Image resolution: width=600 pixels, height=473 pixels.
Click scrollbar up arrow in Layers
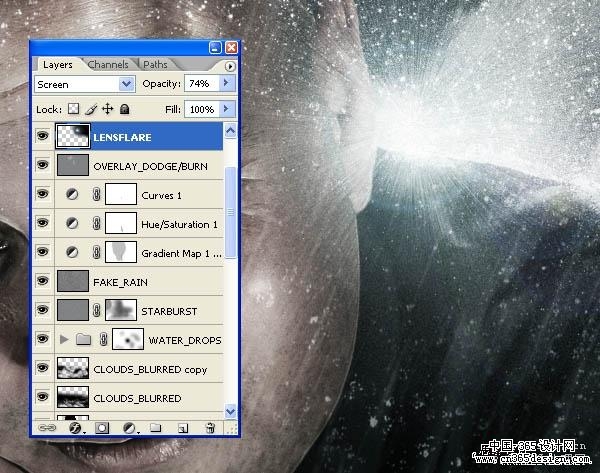(230, 131)
